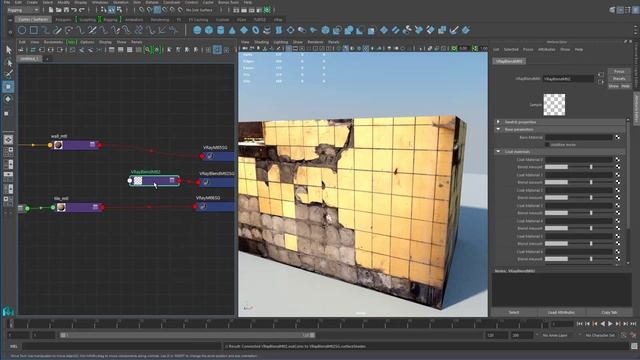Click the new scene icon in the status line
The height and width of the screenshot is (360, 640).
point(51,10)
